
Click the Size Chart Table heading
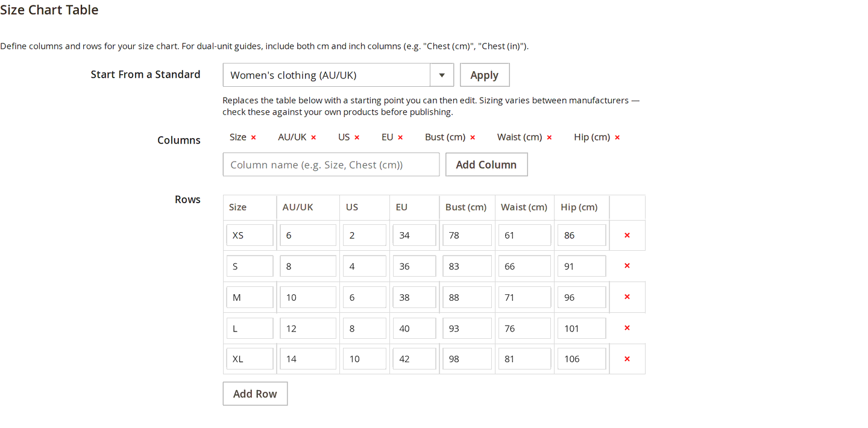pyautogui.click(x=49, y=10)
